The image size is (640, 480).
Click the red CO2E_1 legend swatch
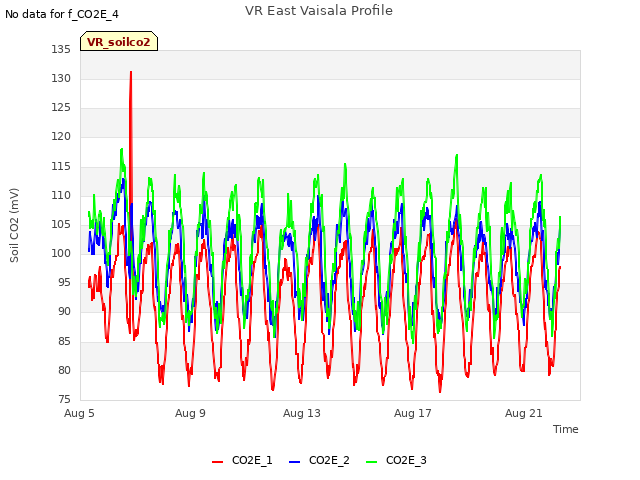(218, 461)
